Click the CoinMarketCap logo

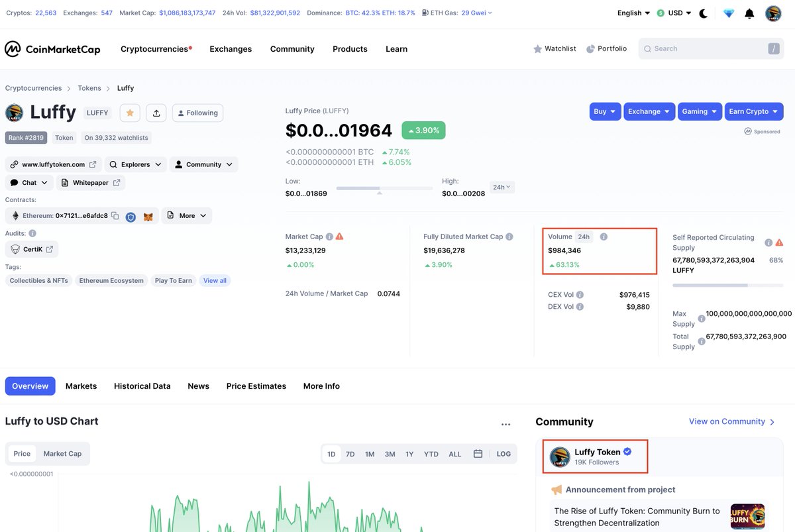[x=52, y=49]
